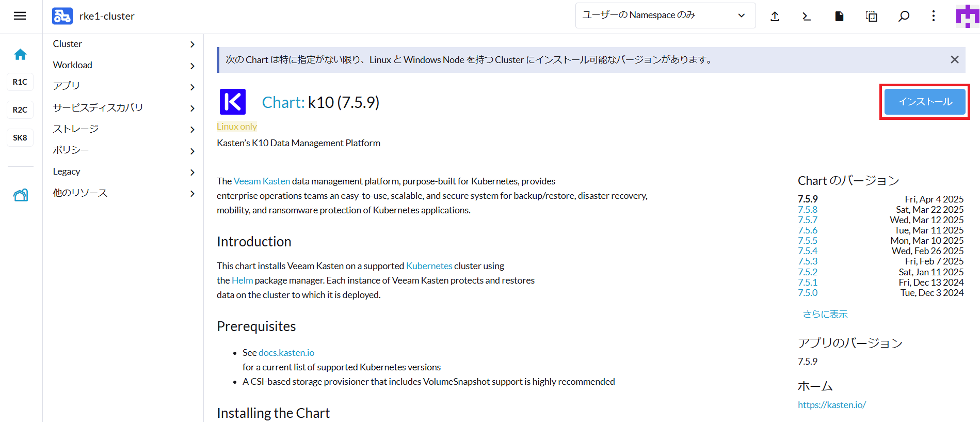Expand the Legacy menu section
Screen dimensions: 980x422
tap(192, 172)
